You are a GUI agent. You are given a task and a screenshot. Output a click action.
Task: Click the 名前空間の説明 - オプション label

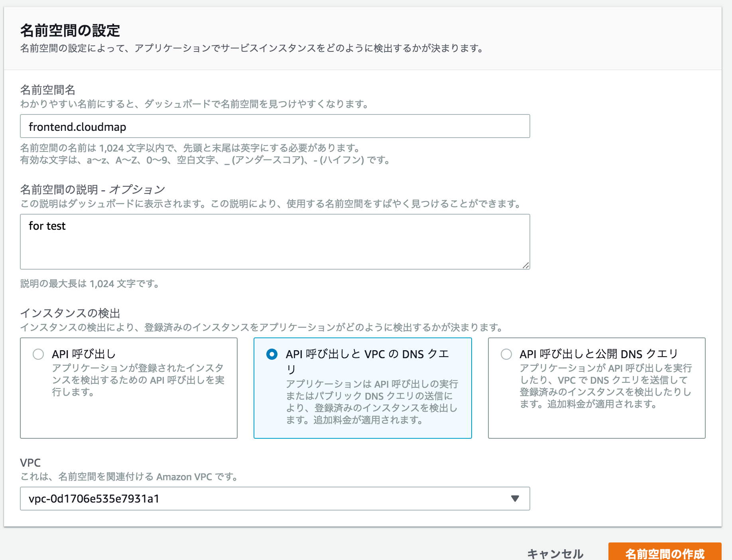pyautogui.click(x=92, y=189)
